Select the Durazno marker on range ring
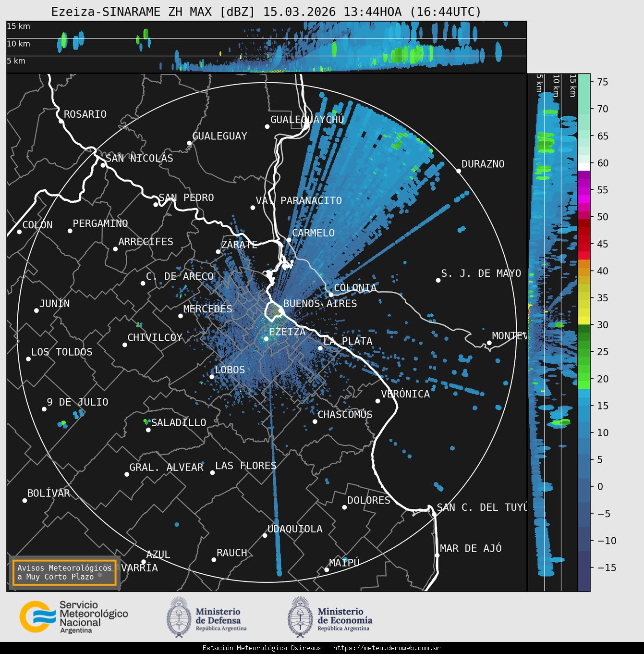The image size is (644, 654). [x=459, y=171]
